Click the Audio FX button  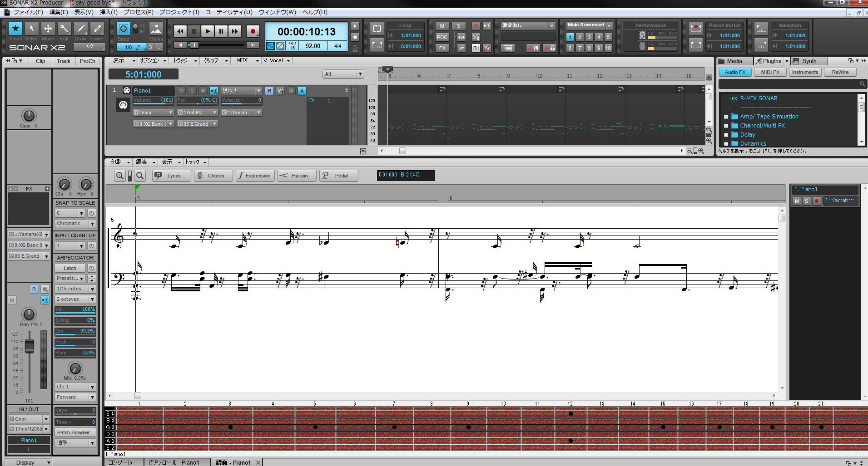pos(735,72)
